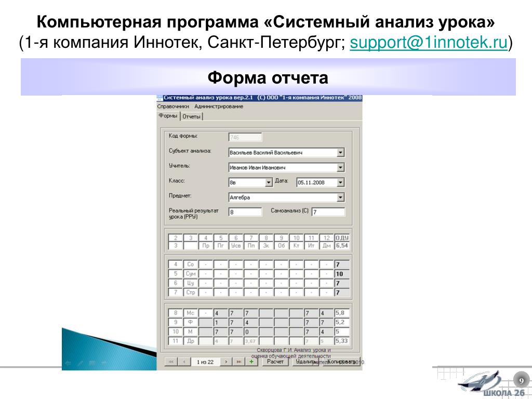The image size is (532, 399).
Task: Add a new record with green plus
Action: pyautogui.click(x=251, y=362)
